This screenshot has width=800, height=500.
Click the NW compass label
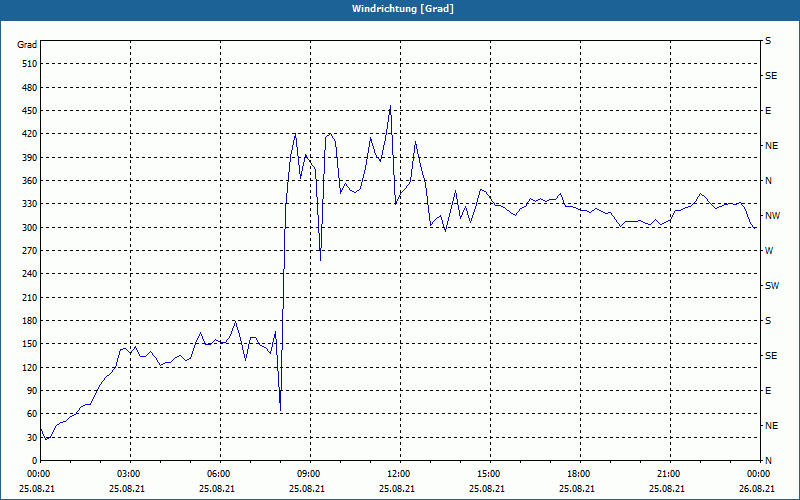tap(772, 216)
